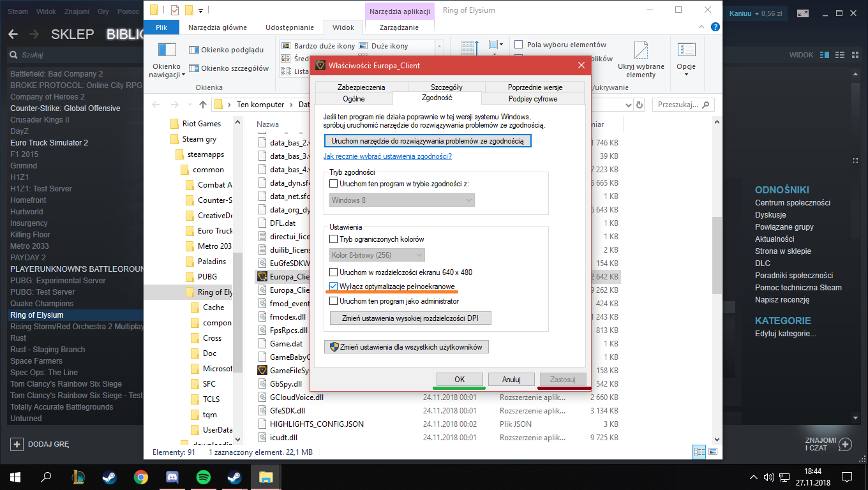
Task: Open the Windows 8 compatibility mode dropdown
Action: pos(402,200)
